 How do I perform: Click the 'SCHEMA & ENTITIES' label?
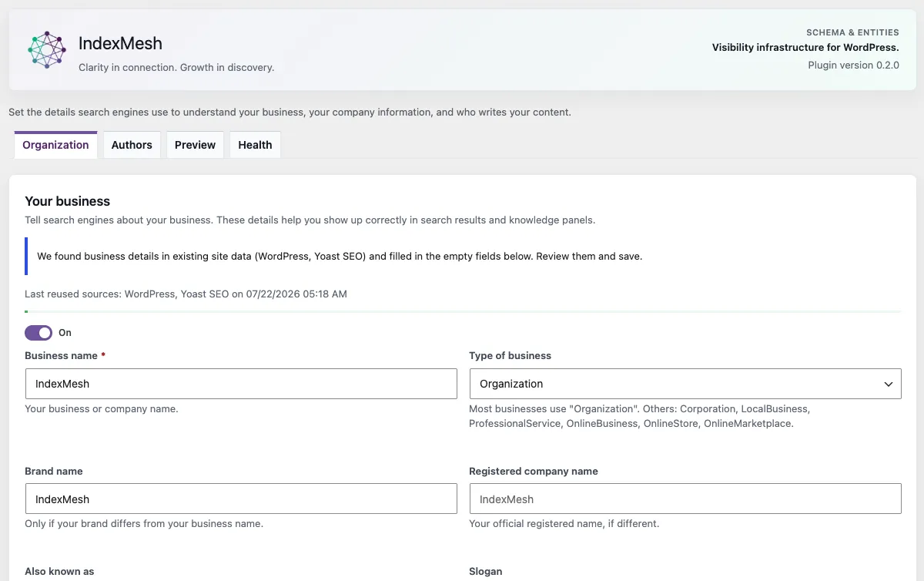(852, 32)
